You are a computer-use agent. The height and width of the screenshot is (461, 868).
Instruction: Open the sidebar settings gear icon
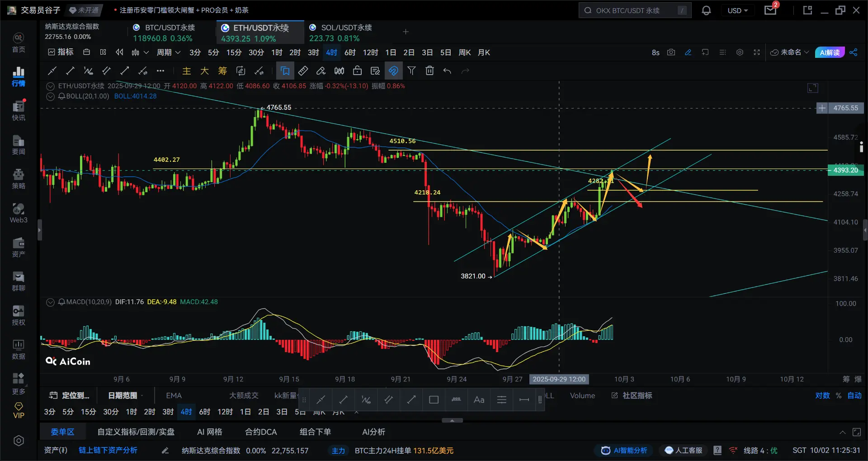point(19,441)
